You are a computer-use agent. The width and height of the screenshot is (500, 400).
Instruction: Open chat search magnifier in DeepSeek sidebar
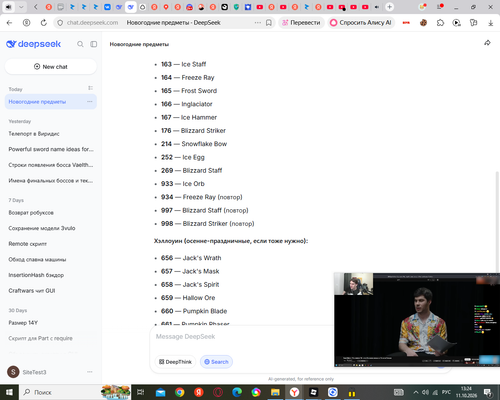click(x=80, y=44)
